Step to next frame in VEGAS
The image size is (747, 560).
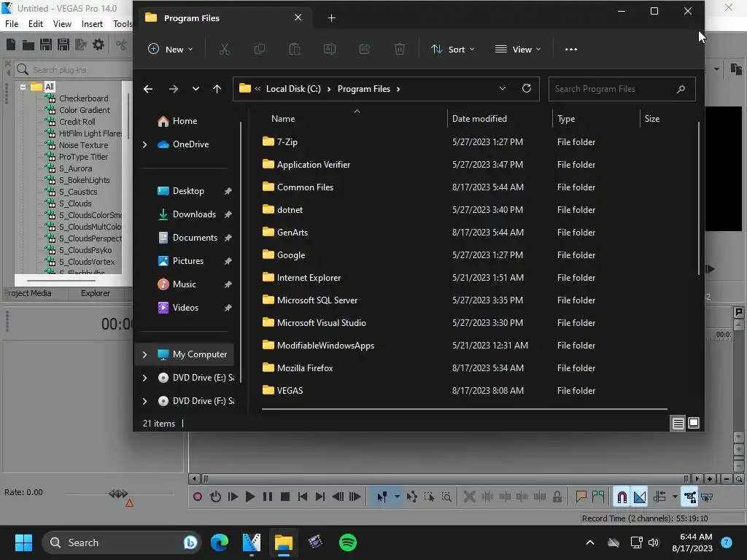point(355,497)
